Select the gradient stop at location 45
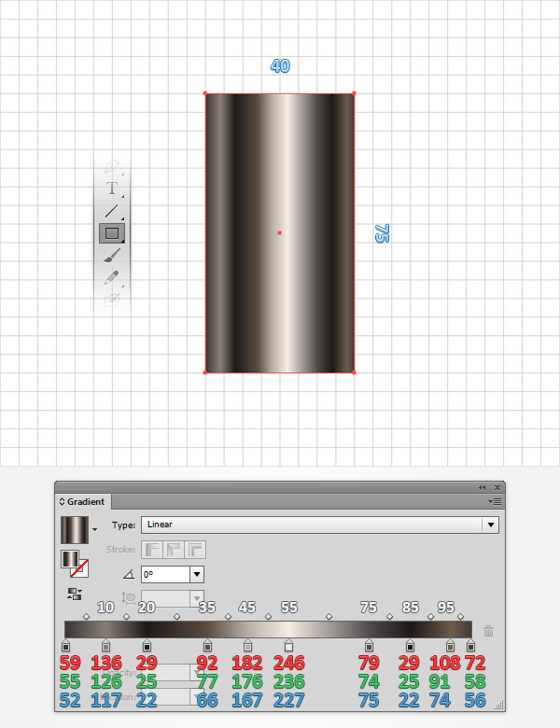560x728 pixels. [248, 645]
